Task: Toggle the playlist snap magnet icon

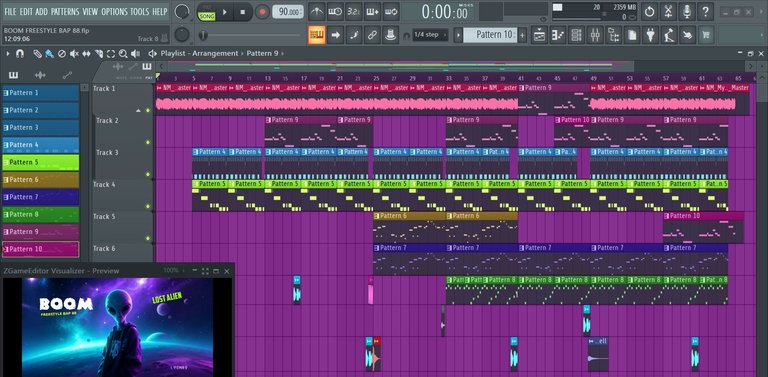Action: 20,53
